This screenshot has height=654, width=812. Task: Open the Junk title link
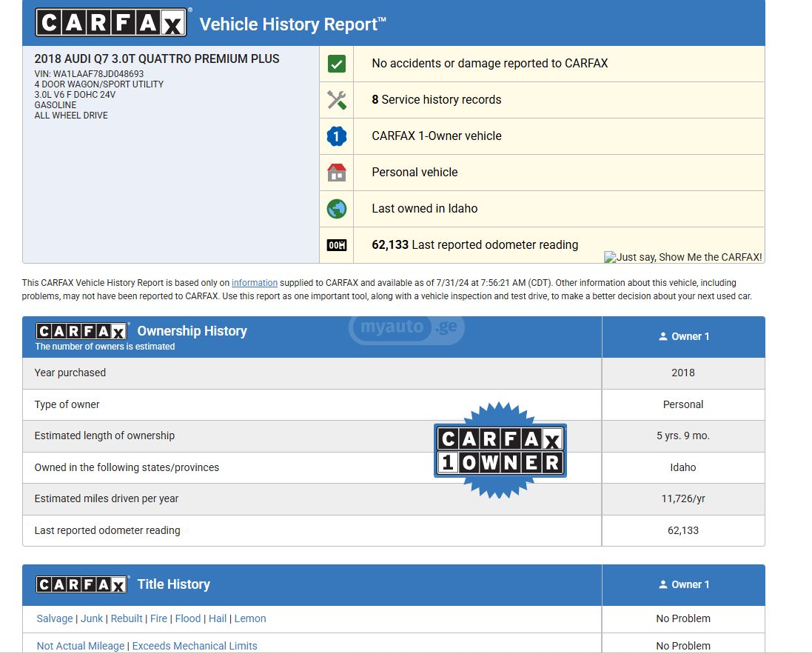(x=92, y=618)
